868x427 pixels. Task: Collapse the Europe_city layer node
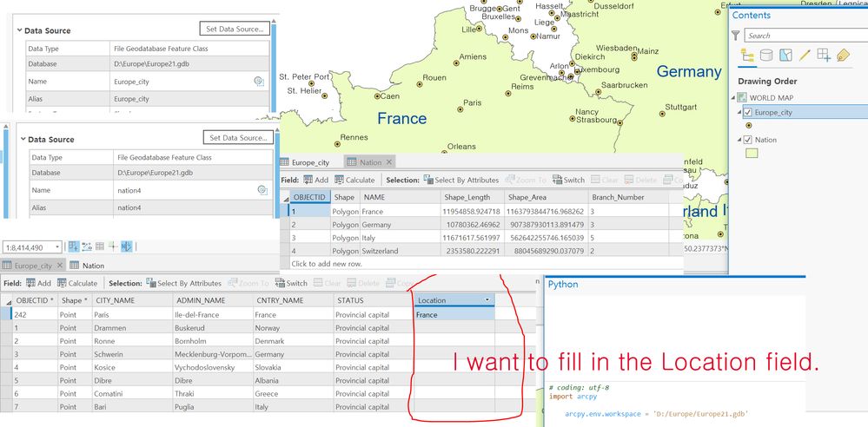click(739, 112)
